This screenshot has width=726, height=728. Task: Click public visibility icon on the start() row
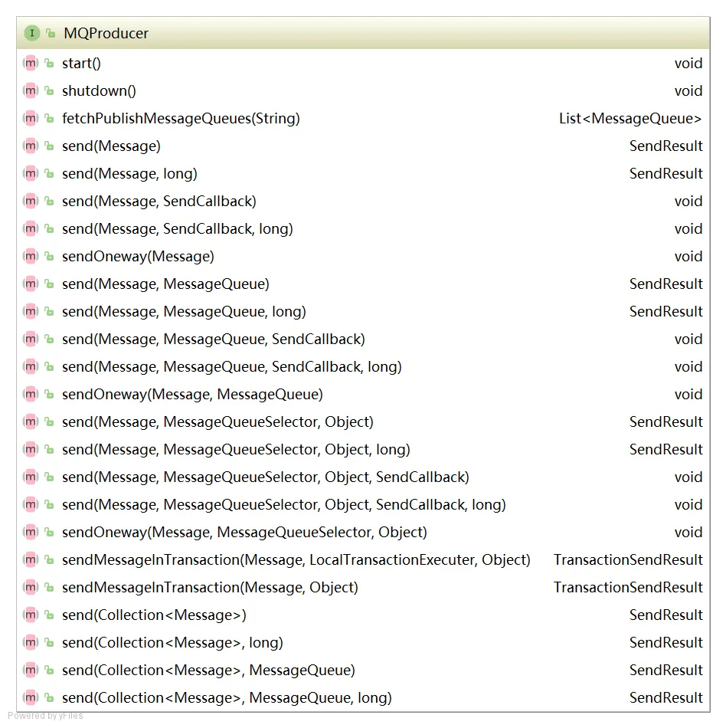coord(49,63)
